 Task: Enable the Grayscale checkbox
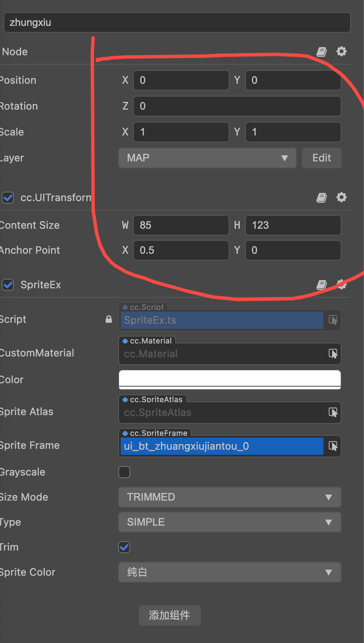click(x=124, y=472)
